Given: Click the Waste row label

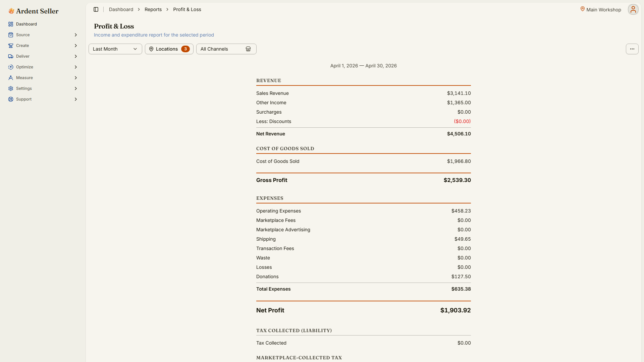Looking at the screenshot, I should (x=263, y=258).
